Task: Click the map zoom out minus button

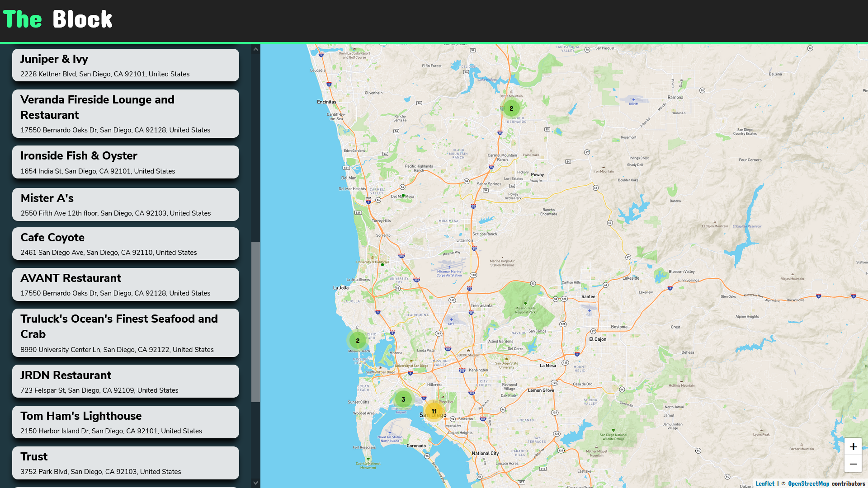Action: [853, 464]
